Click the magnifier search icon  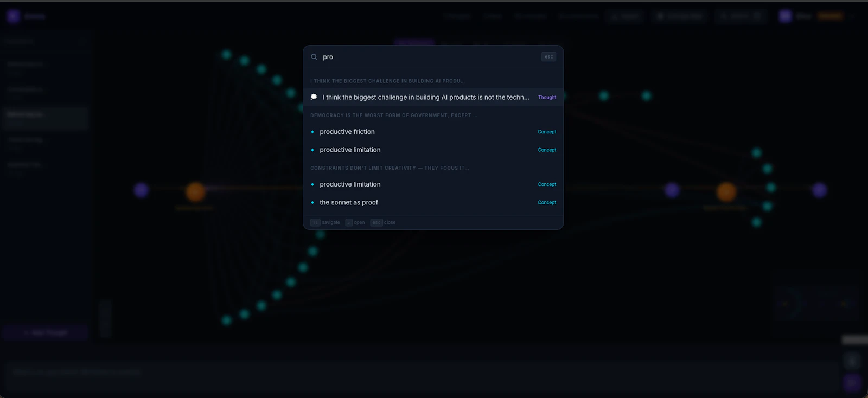[x=314, y=57]
